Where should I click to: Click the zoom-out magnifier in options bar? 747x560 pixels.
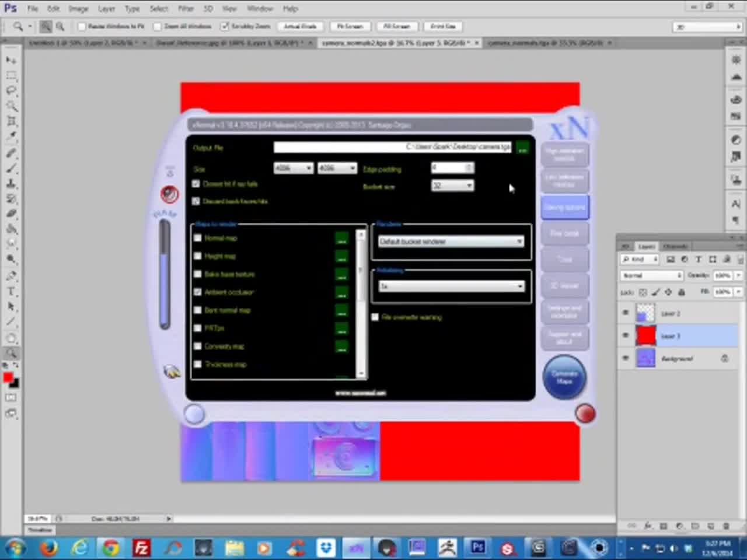(60, 26)
